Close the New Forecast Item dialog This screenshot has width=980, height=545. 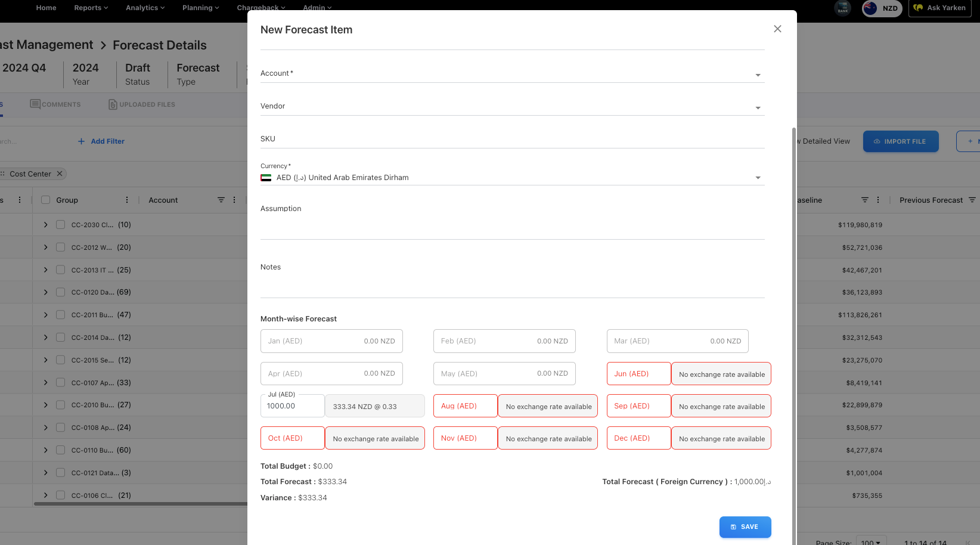(x=777, y=29)
